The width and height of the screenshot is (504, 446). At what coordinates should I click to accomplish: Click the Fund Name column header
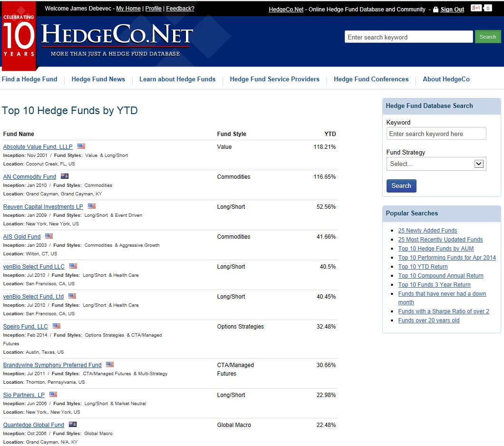tap(19, 134)
